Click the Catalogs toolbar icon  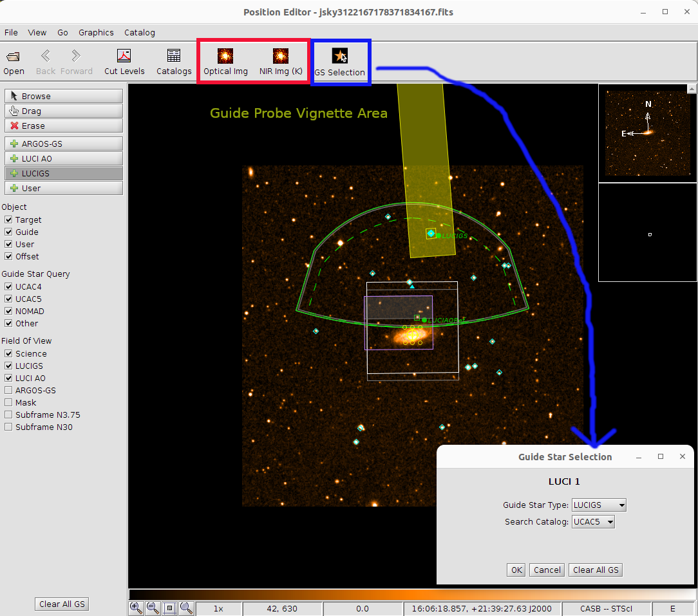click(x=174, y=62)
